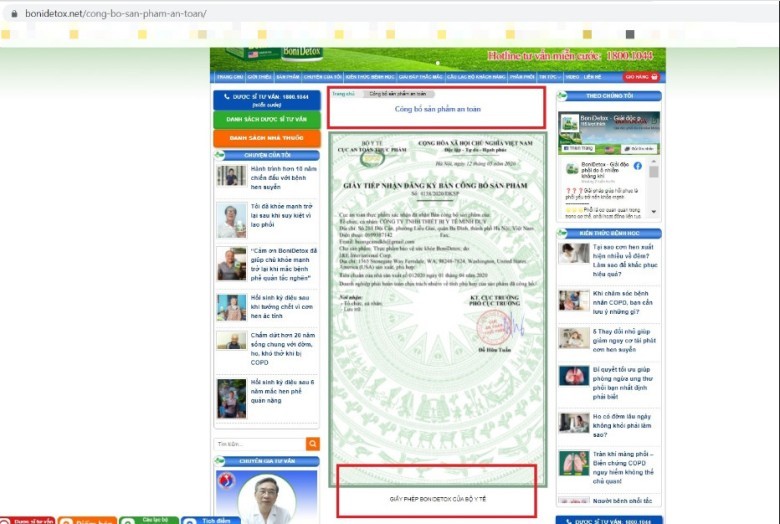
Task: Click the Facebook logo in page widget
Action: click(x=637, y=165)
